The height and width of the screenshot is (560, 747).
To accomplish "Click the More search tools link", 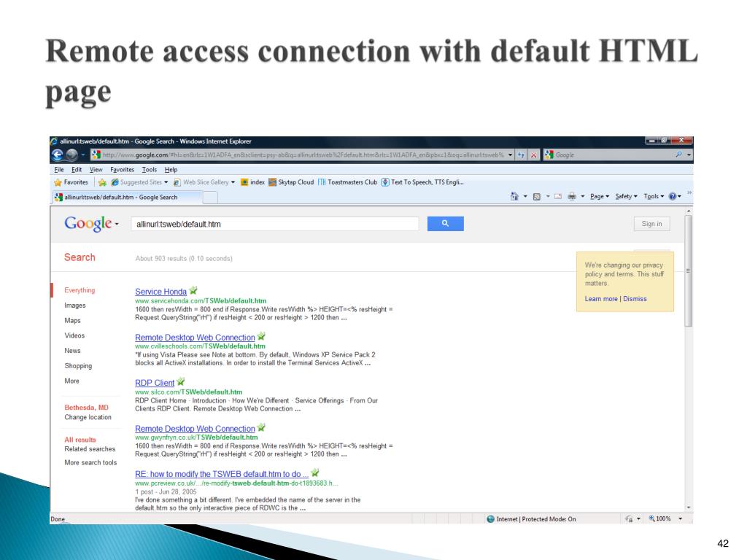I will [x=90, y=462].
